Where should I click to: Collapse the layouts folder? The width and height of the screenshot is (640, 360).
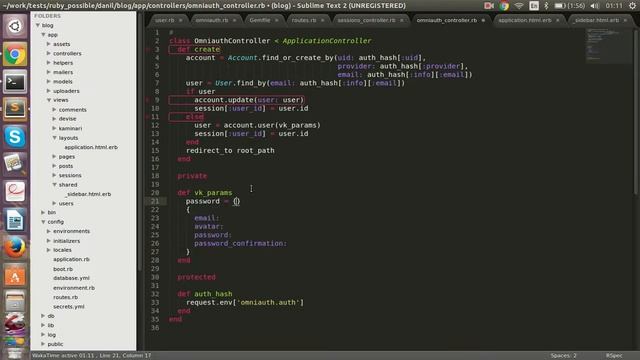[x=54, y=138]
